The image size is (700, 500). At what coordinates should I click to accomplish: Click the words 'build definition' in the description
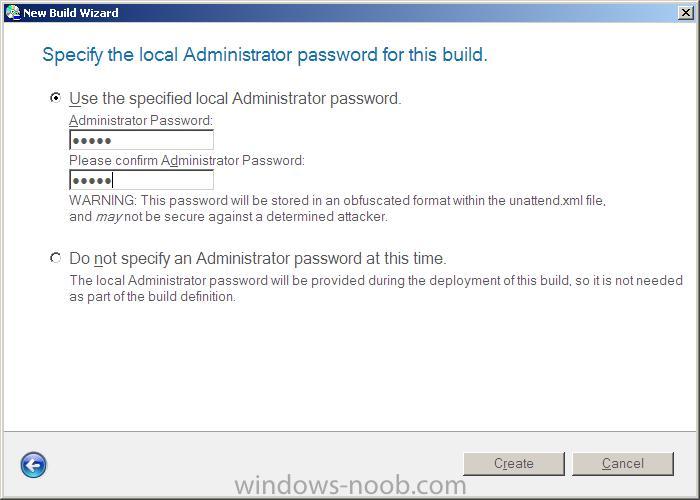[191, 297]
